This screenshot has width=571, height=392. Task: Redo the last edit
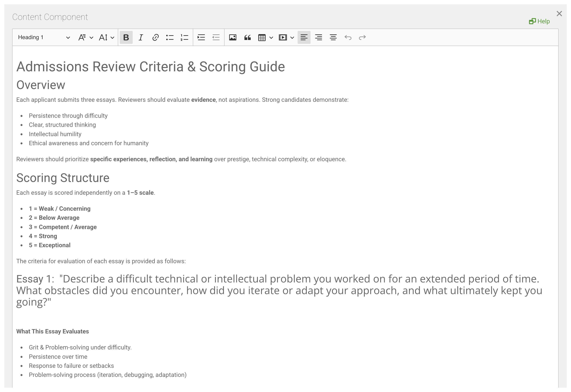point(362,37)
